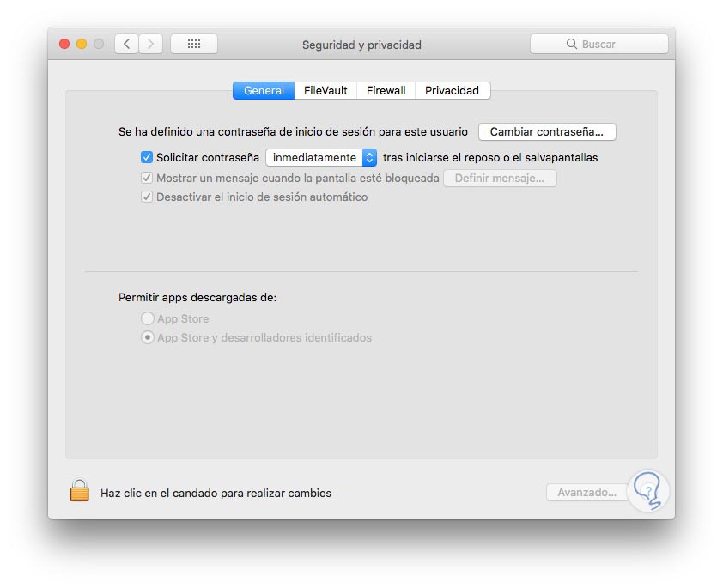Click the magnifying glass search icon

(571, 44)
